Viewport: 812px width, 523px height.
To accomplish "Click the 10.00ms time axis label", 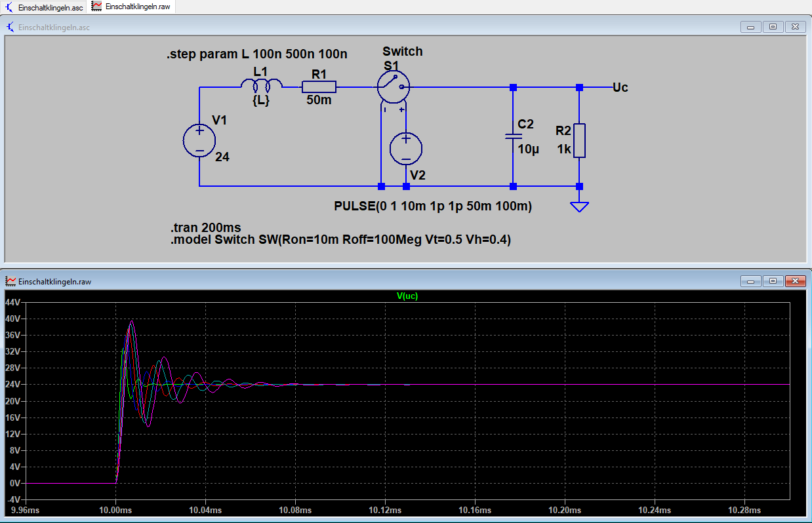I will (x=115, y=510).
